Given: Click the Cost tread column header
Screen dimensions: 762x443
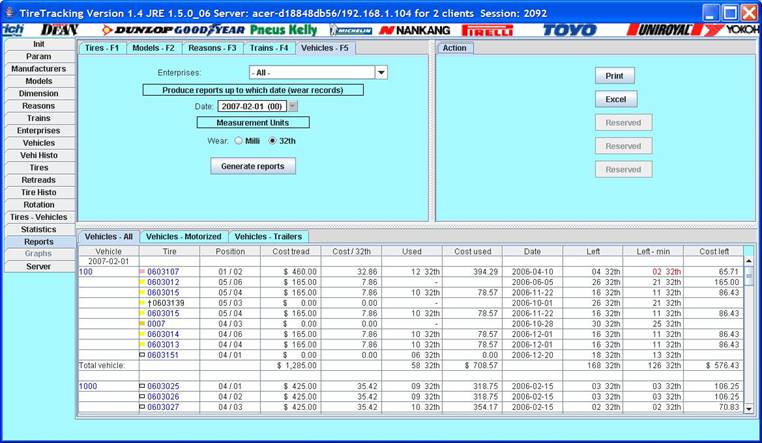Looking at the screenshot, I should pos(288,251).
